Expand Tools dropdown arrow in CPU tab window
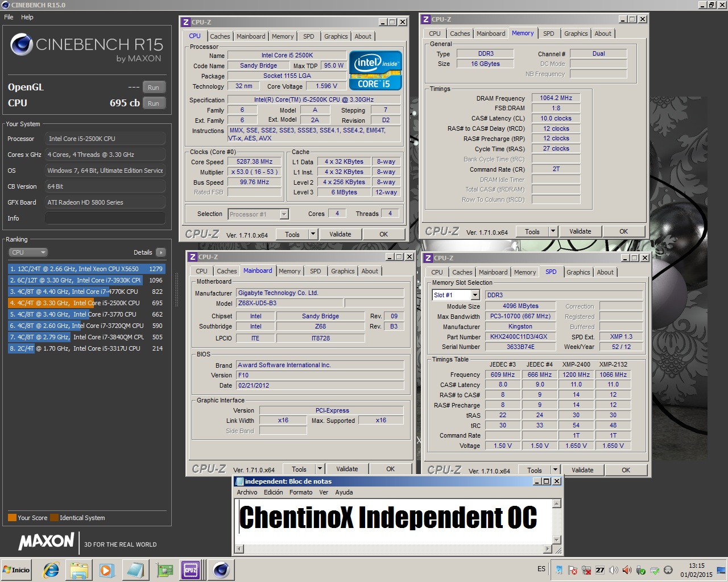 pos(312,234)
